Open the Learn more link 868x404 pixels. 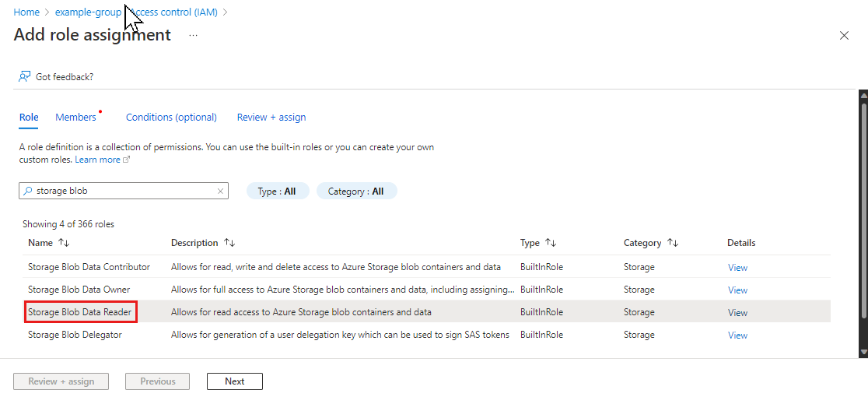pos(97,160)
